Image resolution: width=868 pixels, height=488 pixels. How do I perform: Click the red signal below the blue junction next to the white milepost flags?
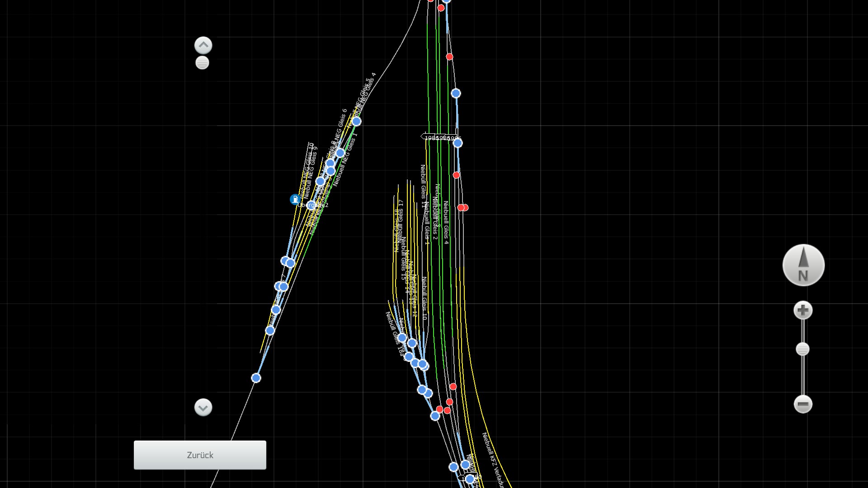pos(456,175)
